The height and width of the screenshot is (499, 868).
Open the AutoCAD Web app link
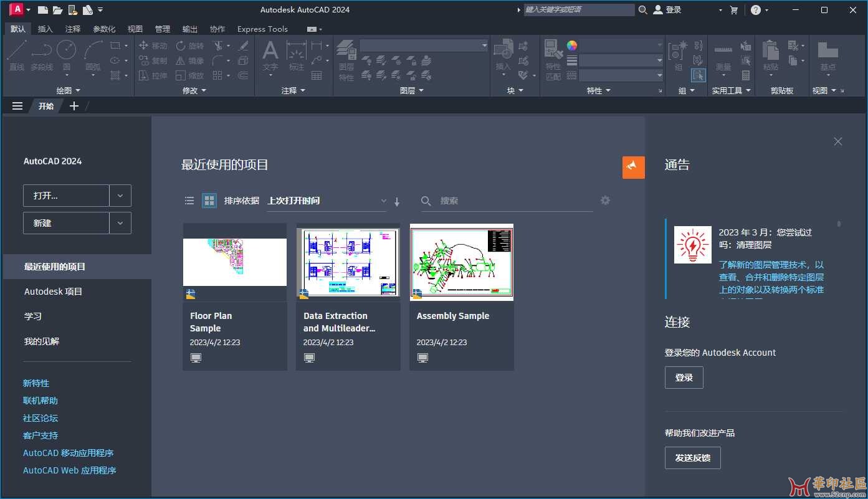coord(70,470)
